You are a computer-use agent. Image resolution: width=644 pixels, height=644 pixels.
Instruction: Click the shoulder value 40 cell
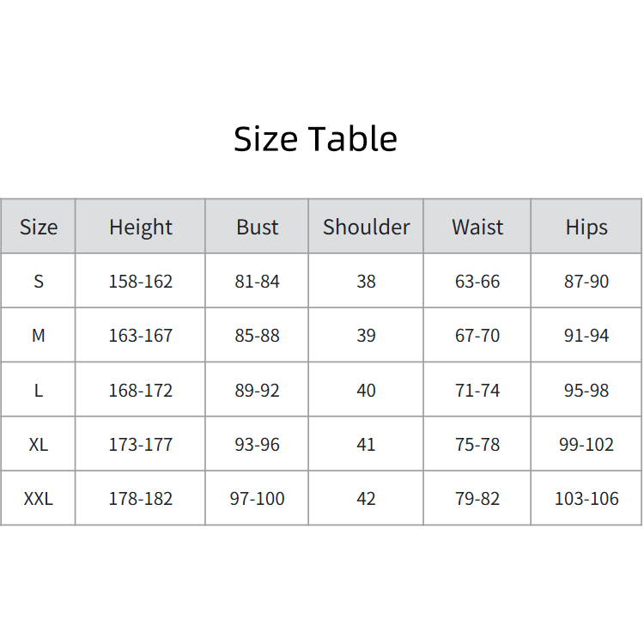366,391
